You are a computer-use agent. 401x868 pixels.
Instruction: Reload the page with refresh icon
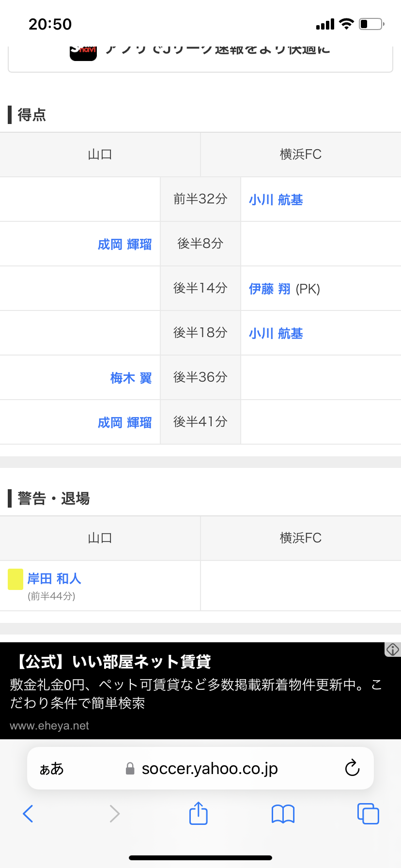(x=352, y=768)
